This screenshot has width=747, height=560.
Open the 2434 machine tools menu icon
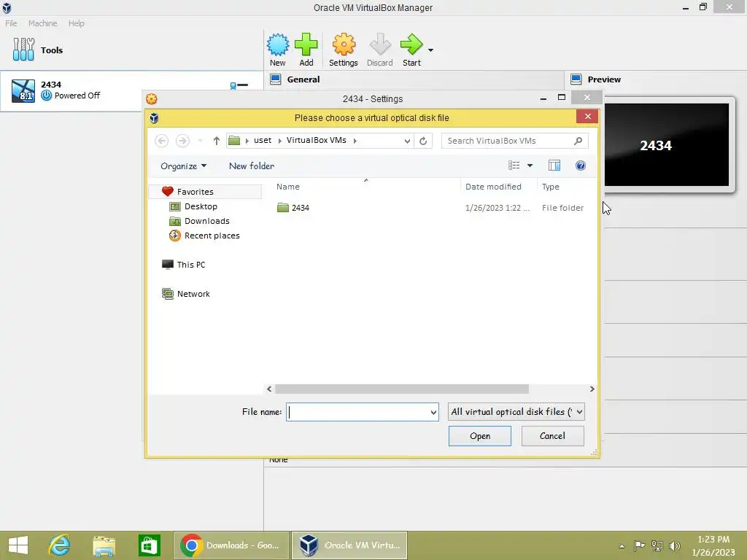tap(239, 85)
